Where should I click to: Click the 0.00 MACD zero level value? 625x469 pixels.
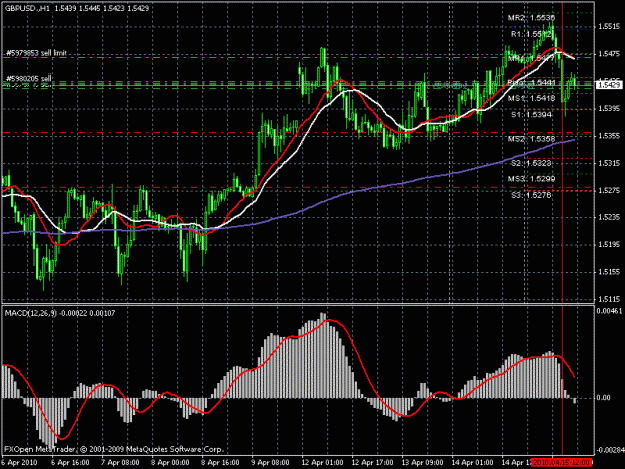coord(603,398)
